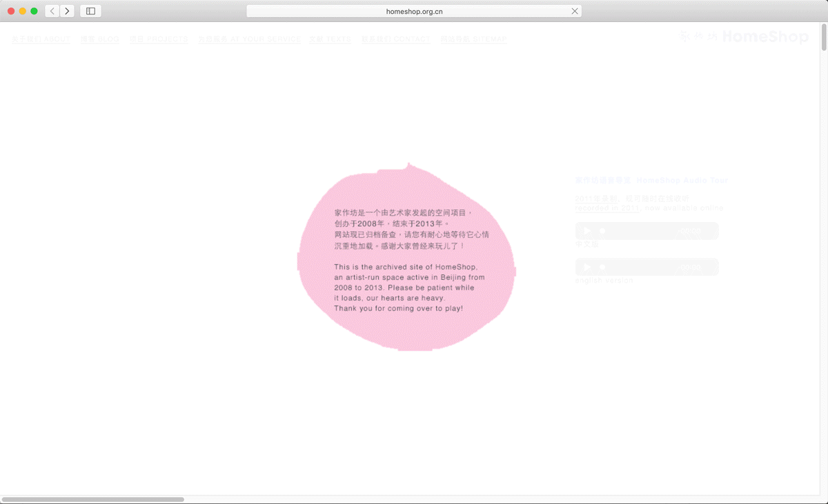Viewport: 828px width, 504px height.
Task: Click the '中文版' caption
Action: pos(587,244)
